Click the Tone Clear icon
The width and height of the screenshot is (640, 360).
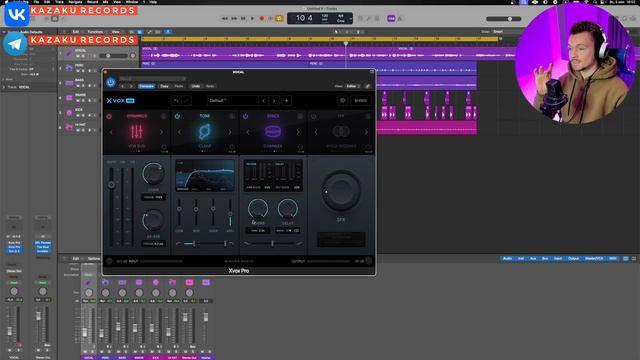click(x=204, y=131)
